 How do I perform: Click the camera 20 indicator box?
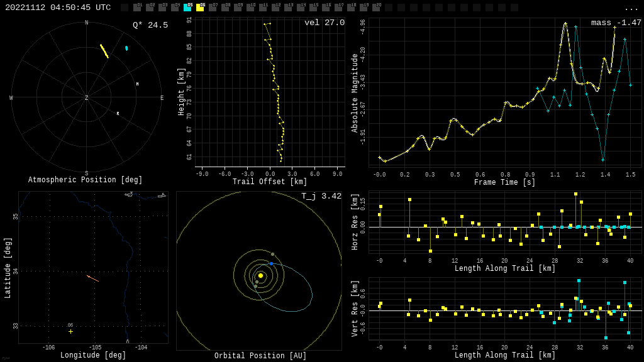[376, 8]
